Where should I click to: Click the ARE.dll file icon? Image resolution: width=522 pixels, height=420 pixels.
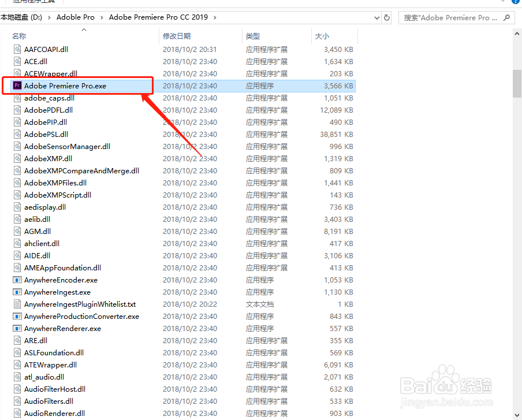click(x=17, y=340)
